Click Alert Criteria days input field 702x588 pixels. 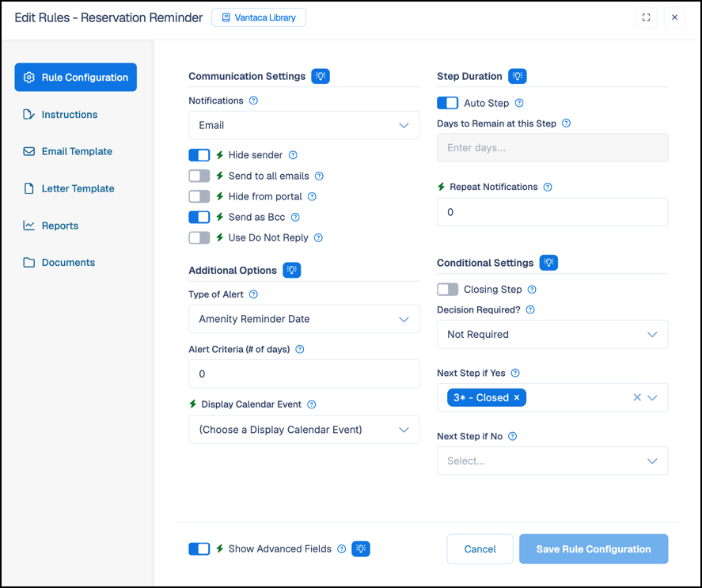(x=304, y=374)
